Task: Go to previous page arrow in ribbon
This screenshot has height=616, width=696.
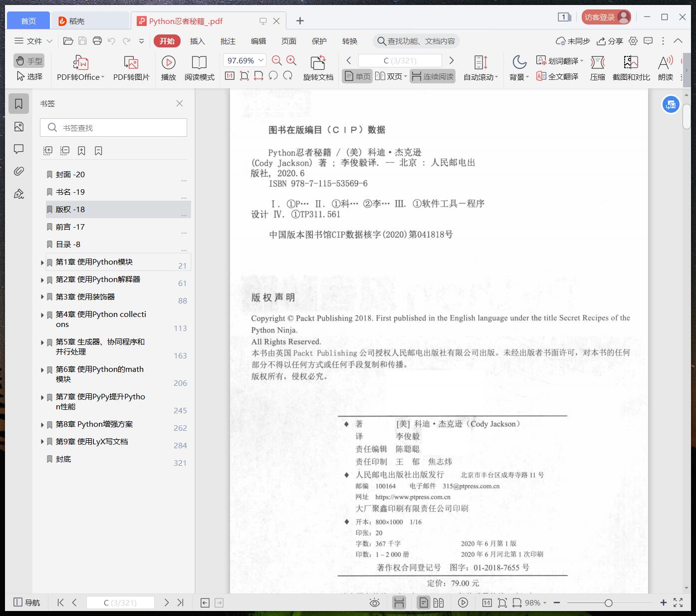Action: click(349, 60)
